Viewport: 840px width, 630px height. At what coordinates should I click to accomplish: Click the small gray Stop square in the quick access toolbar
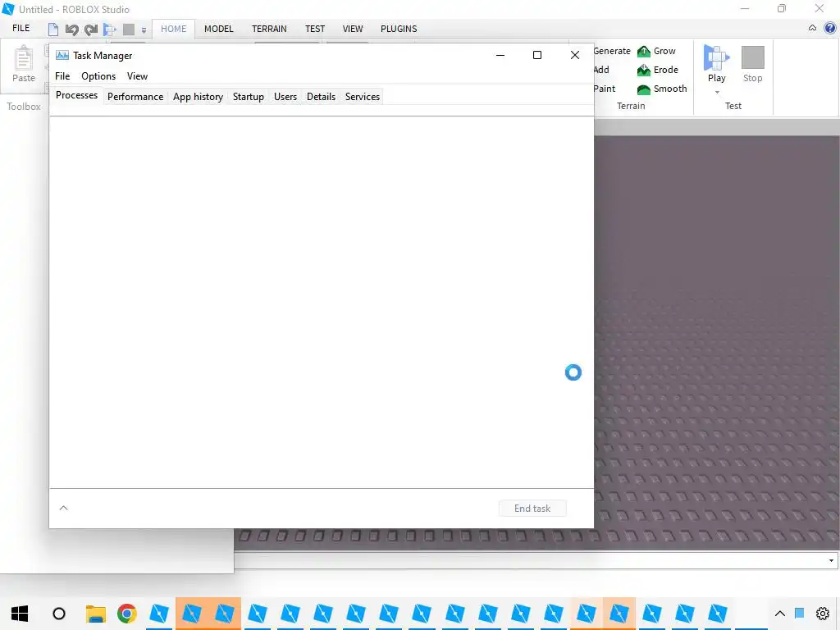pos(129,30)
